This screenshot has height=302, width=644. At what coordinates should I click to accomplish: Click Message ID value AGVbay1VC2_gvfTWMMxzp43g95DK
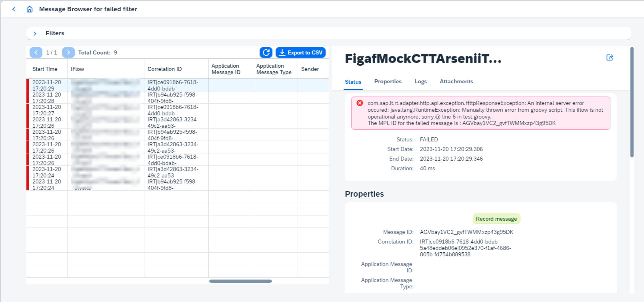[466, 232]
